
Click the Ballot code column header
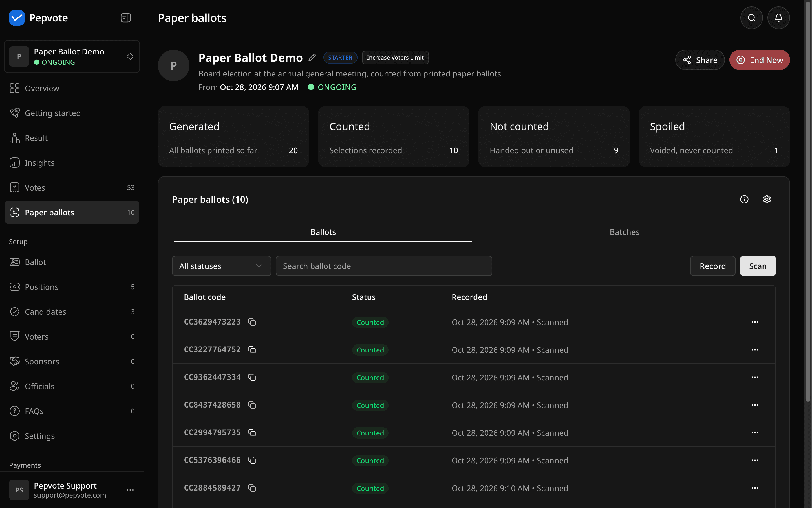[205, 297]
